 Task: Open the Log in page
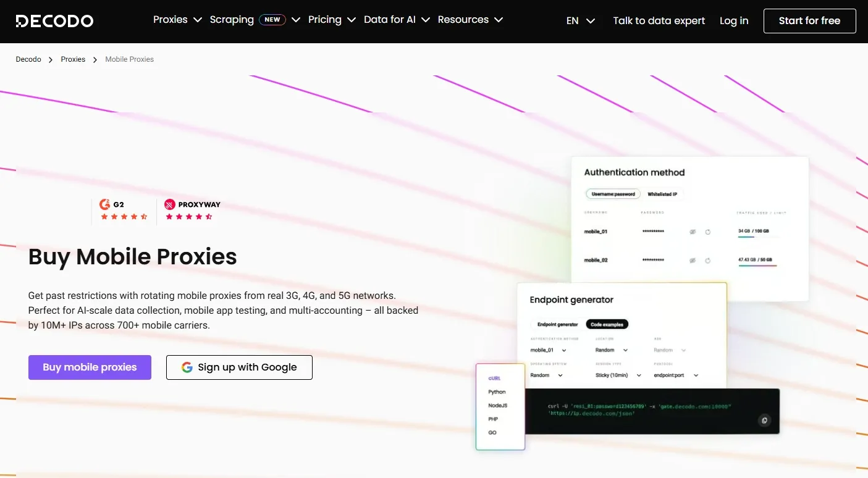click(x=734, y=21)
